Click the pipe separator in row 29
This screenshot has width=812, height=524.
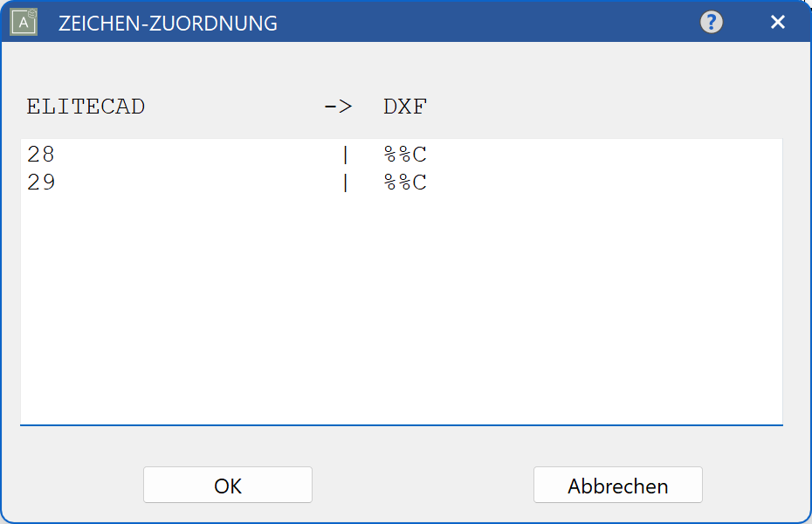[x=345, y=183]
